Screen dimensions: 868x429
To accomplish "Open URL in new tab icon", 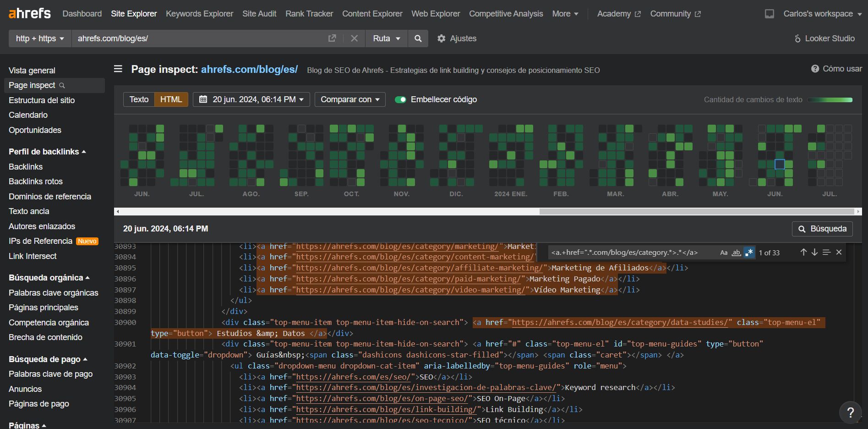I will coord(332,38).
